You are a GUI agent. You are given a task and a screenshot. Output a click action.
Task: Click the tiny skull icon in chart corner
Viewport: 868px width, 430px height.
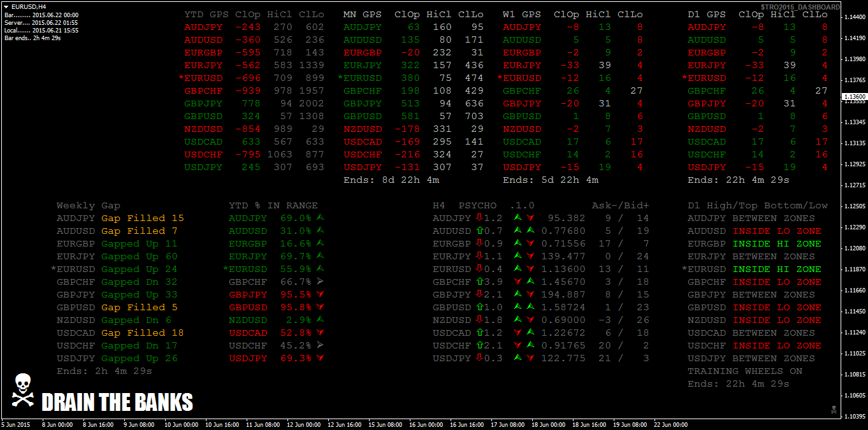(x=834, y=408)
